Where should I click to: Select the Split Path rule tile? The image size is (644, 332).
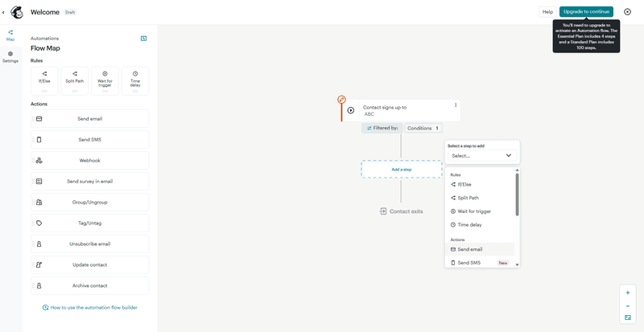point(75,81)
